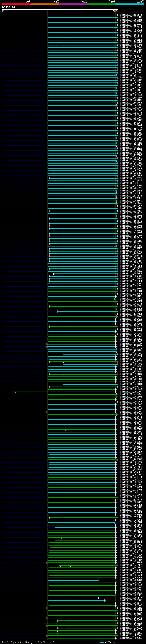The width and height of the screenshot is (146, 644).
Task: Open hit UniRef100_A5C2I4
Action: (x=131, y=27)
